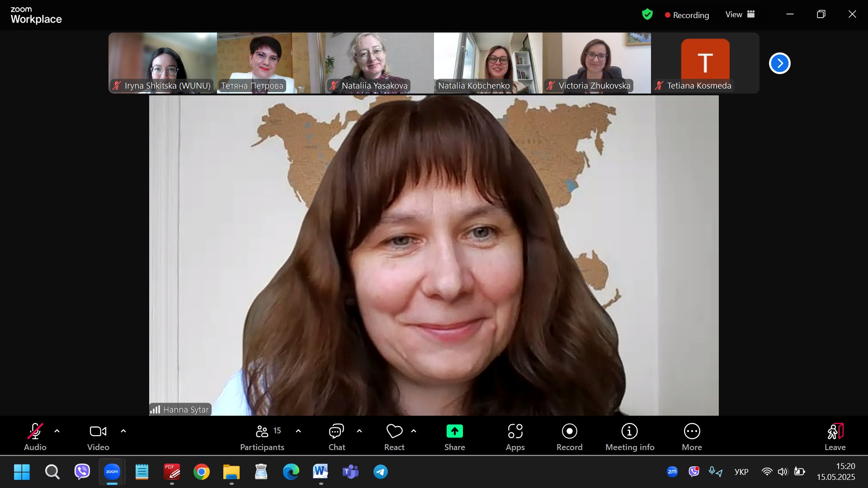Click Hanna Sytar connection signal icon
Viewport: 868px width, 488px height.
click(155, 409)
